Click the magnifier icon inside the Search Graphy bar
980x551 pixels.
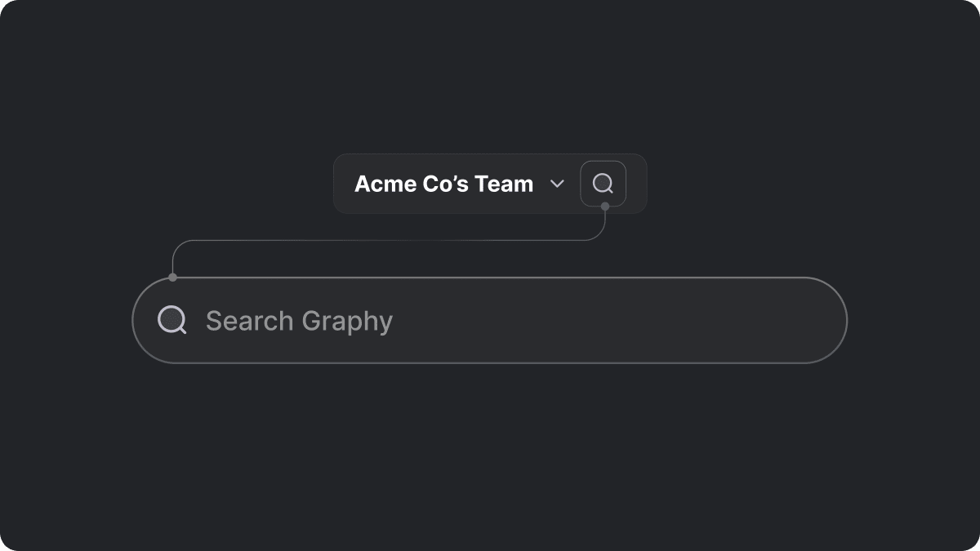pos(171,320)
